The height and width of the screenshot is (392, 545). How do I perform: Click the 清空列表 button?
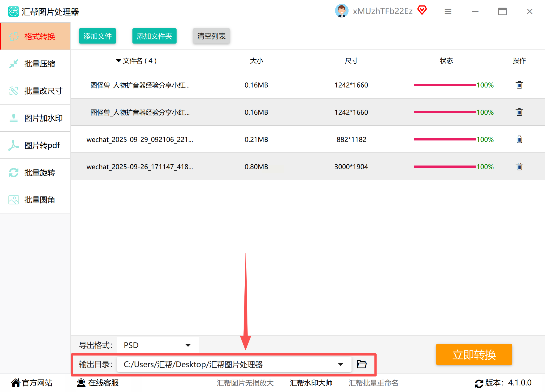pyautogui.click(x=211, y=36)
